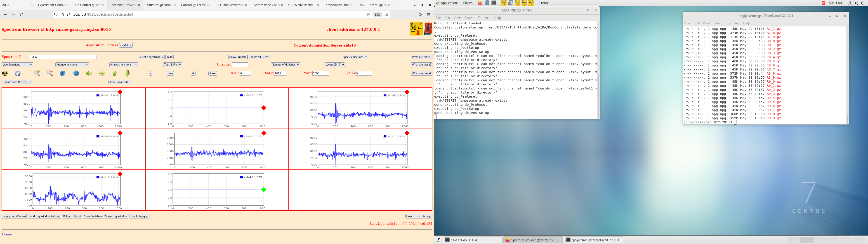Switch to the Statistics browser tab

tap(158, 5)
